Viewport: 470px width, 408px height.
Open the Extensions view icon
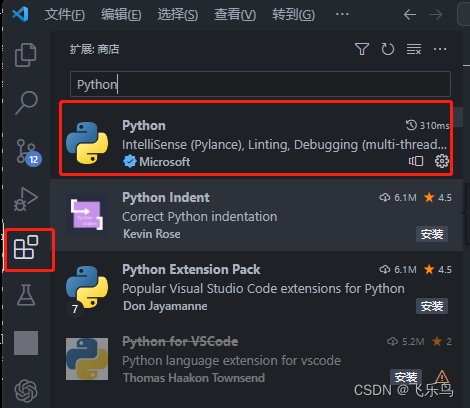pyautogui.click(x=26, y=247)
